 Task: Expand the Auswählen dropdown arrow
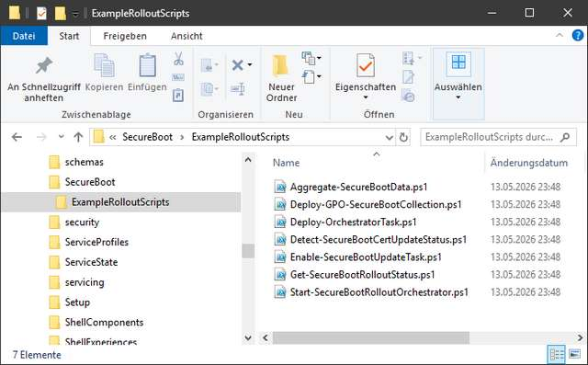pos(458,97)
